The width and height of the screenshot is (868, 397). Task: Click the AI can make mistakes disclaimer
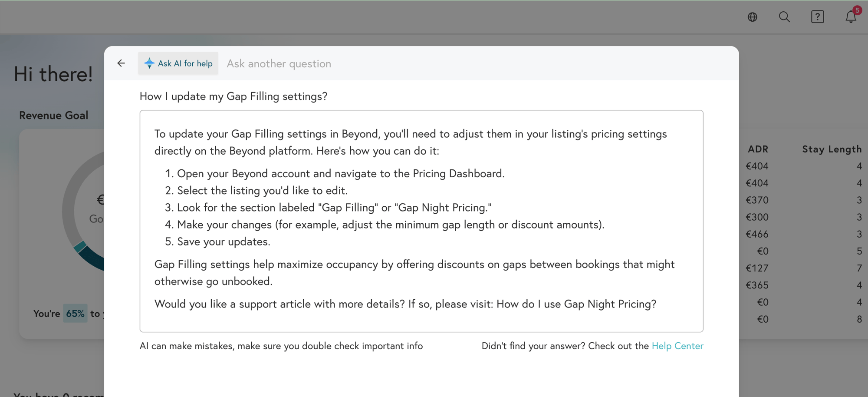281,346
